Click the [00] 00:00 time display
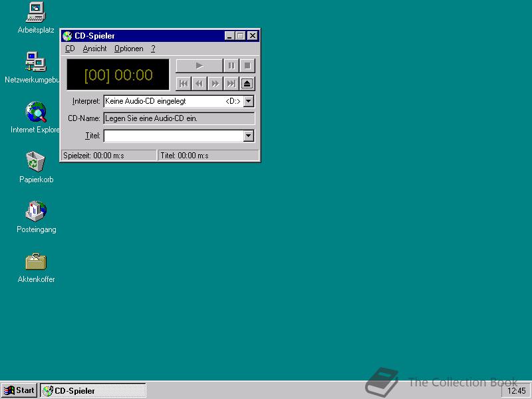This screenshot has height=399, width=532. pyautogui.click(x=118, y=74)
